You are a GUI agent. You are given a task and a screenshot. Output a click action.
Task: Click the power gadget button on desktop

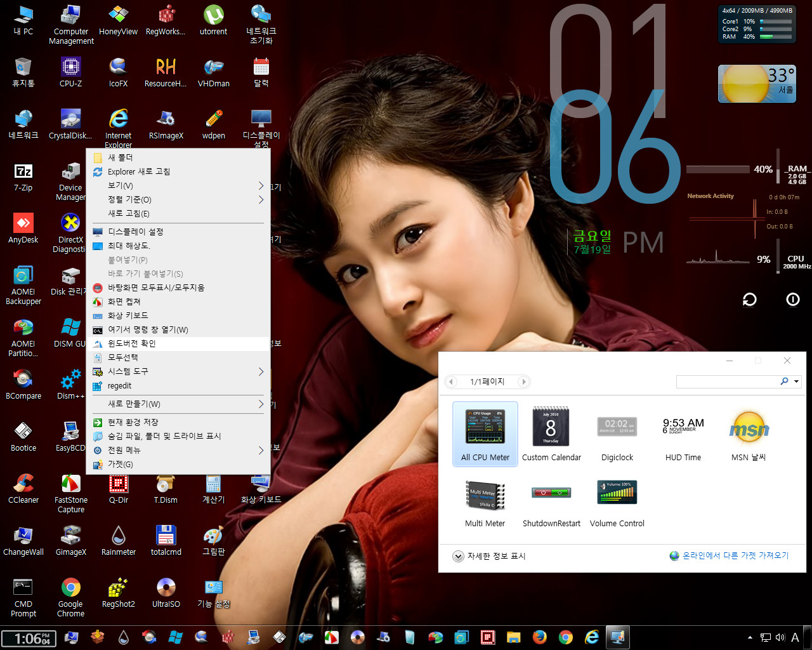[793, 300]
